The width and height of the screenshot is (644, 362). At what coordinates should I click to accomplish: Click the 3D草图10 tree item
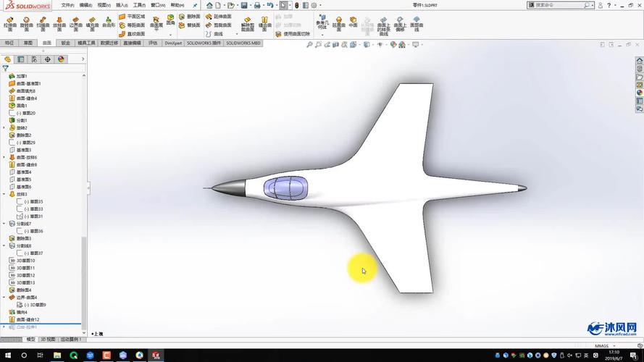click(x=25, y=261)
